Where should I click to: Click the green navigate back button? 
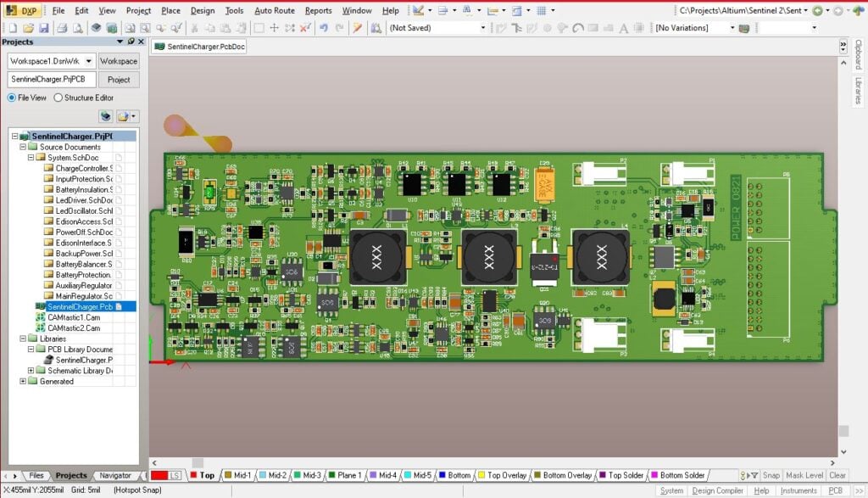click(x=818, y=10)
